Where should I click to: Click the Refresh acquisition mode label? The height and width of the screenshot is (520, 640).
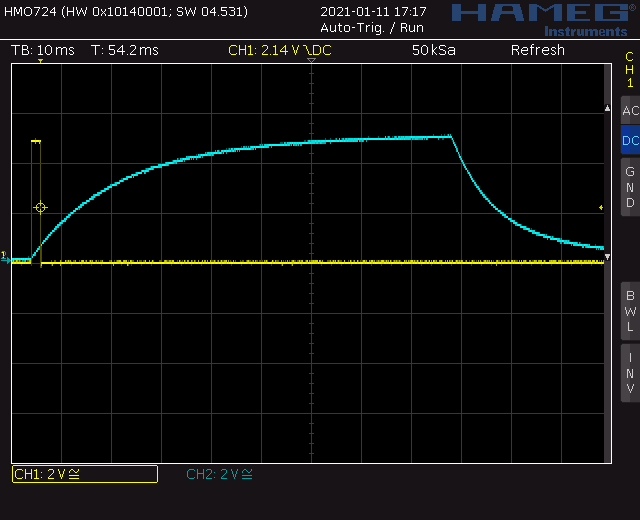[537, 50]
